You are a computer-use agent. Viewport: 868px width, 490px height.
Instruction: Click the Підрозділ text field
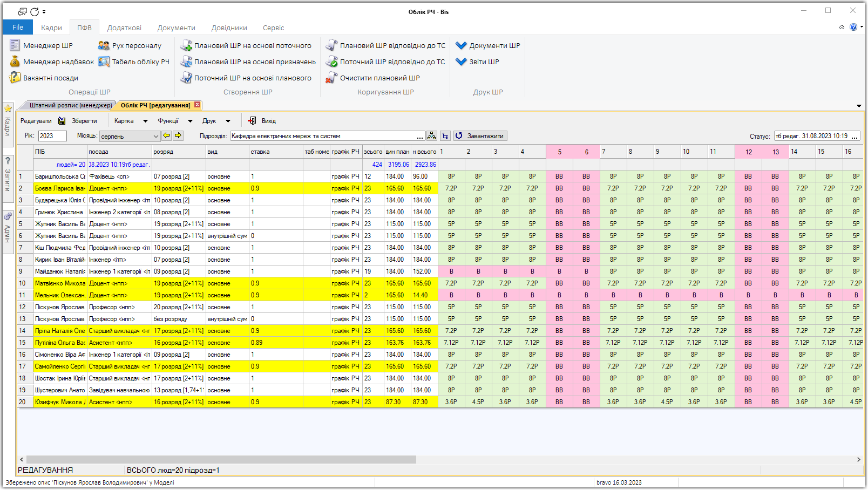point(323,136)
